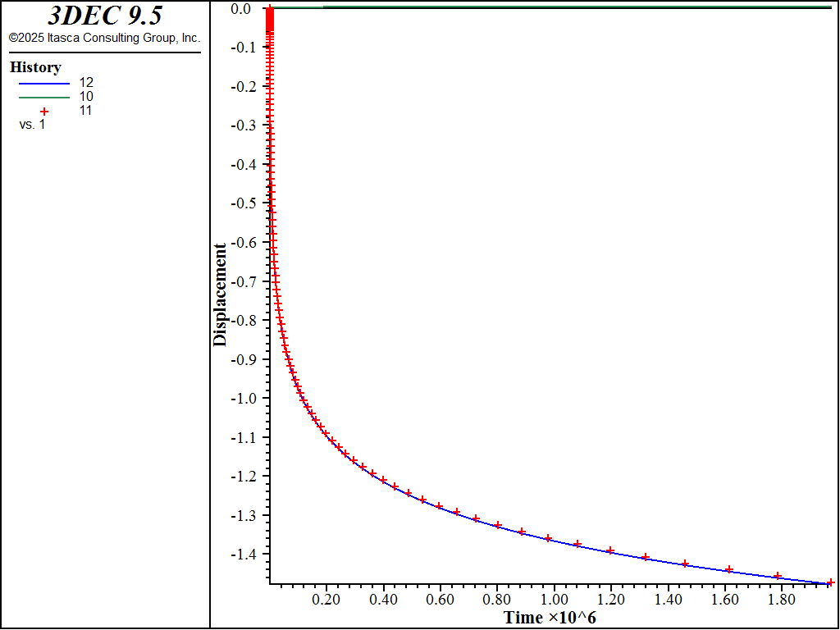
Task: Click the 3DEC 9.5 title
Action: 105,16
